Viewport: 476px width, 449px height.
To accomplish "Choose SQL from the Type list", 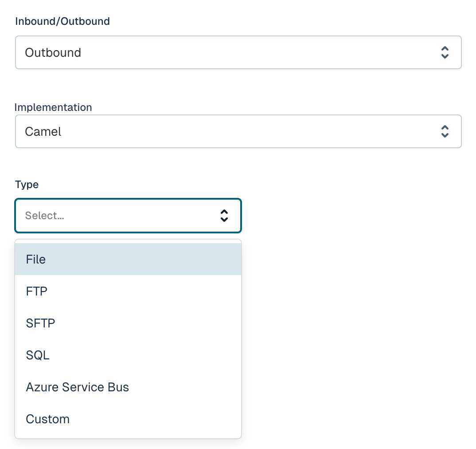I will [x=128, y=355].
